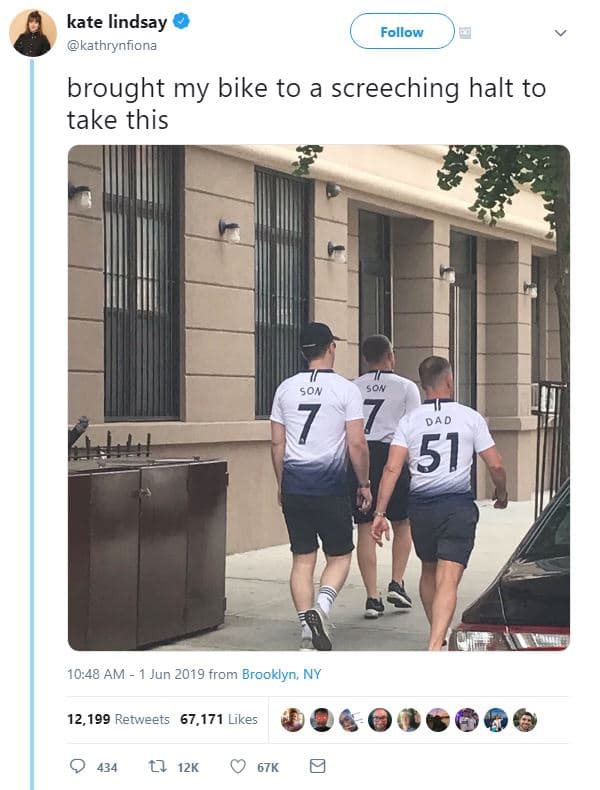Click the tweet text about the bike
The image size is (600, 790).
pyautogui.click(x=306, y=104)
